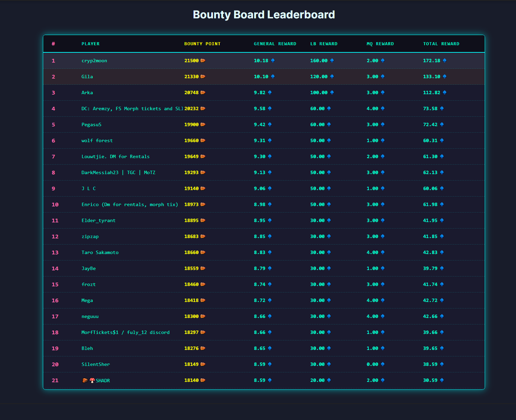Select player name wolf forest
The height and width of the screenshot is (420, 516).
tap(97, 141)
